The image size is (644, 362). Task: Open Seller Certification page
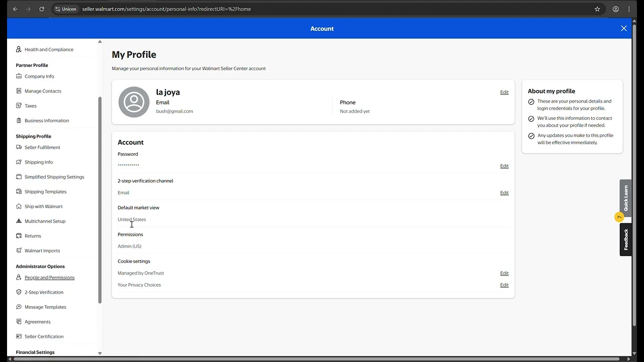[44, 336]
